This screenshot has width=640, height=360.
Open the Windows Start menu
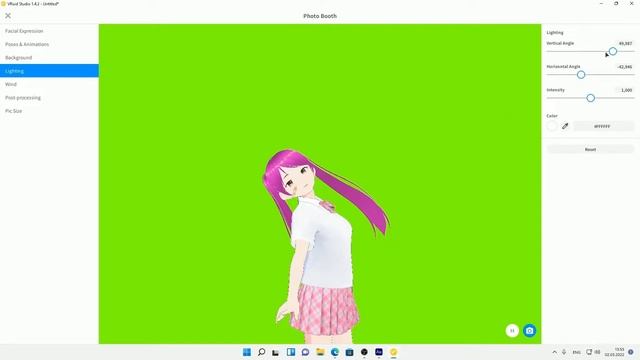pyautogui.click(x=247, y=352)
